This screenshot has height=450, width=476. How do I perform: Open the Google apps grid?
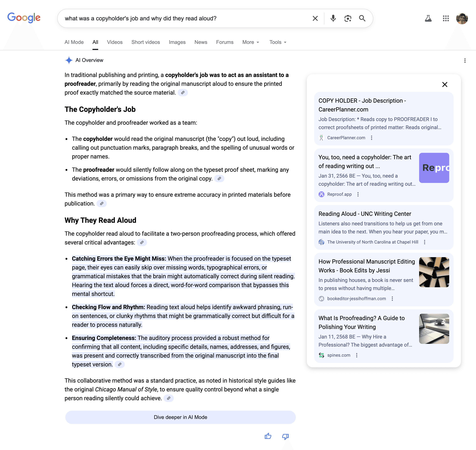pos(446,19)
